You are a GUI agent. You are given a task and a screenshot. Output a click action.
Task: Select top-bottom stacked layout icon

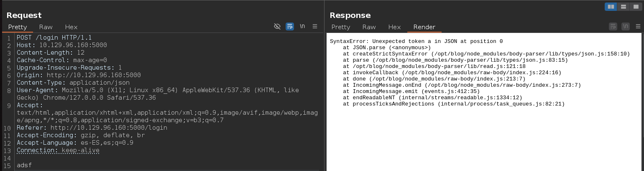pyautogui.click(x=623, y=7)
